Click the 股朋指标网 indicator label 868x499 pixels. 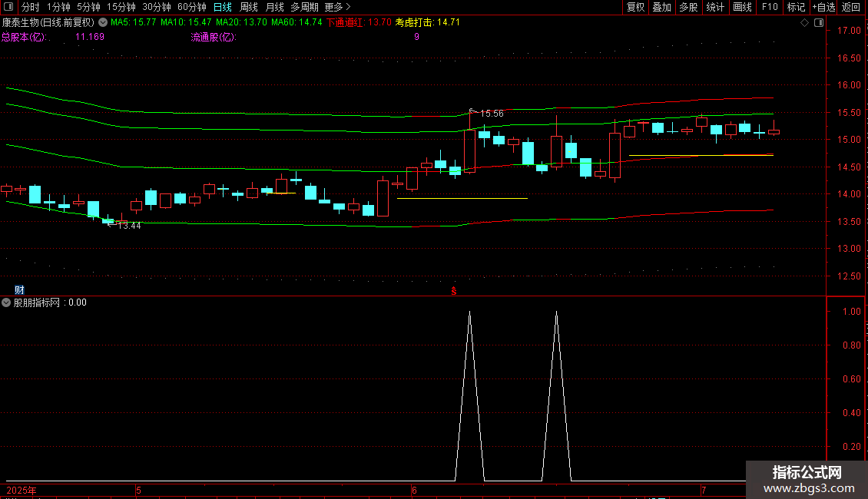(37, 302)
